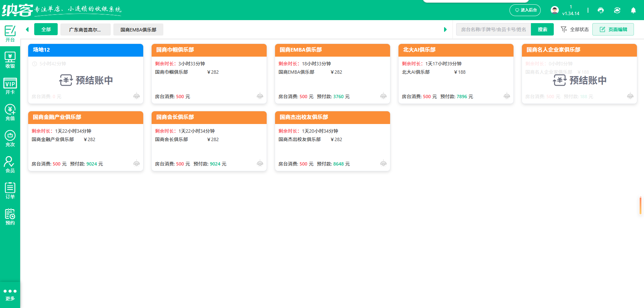644x308 pixels.
Task: Expand tabs with the right arrow
Action: (445, 29)
